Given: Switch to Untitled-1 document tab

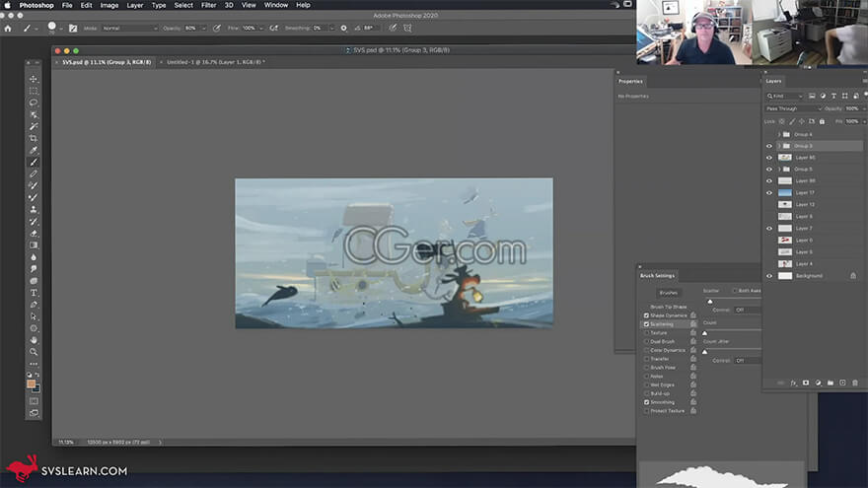Looking at the screenshot, I should (x=215, y=62).
